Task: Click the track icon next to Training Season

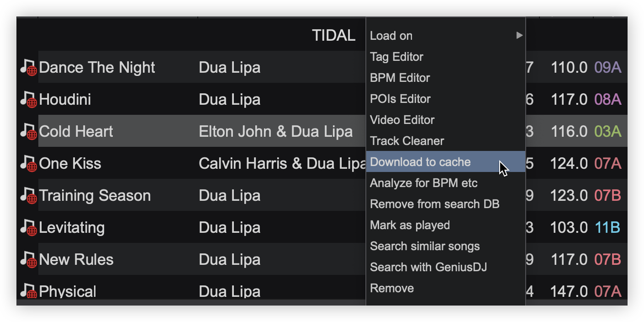Action: (28, 196)
